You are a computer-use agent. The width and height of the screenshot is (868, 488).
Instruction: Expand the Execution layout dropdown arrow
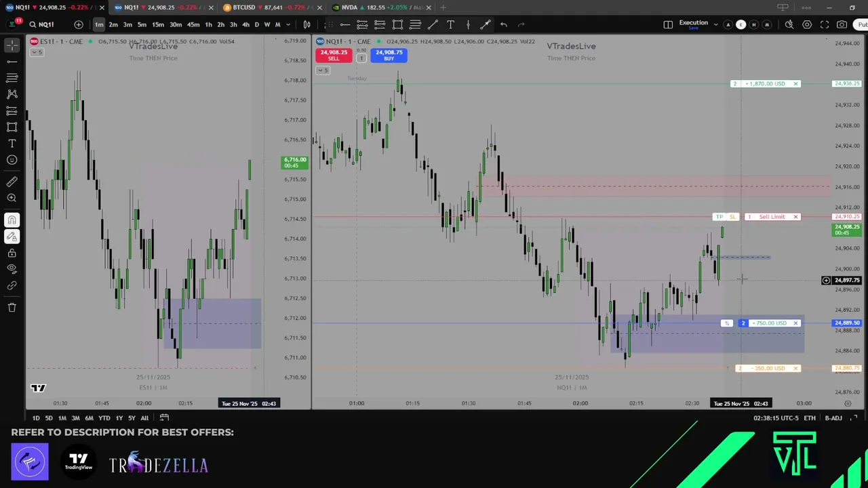click(x=715, y=24)
